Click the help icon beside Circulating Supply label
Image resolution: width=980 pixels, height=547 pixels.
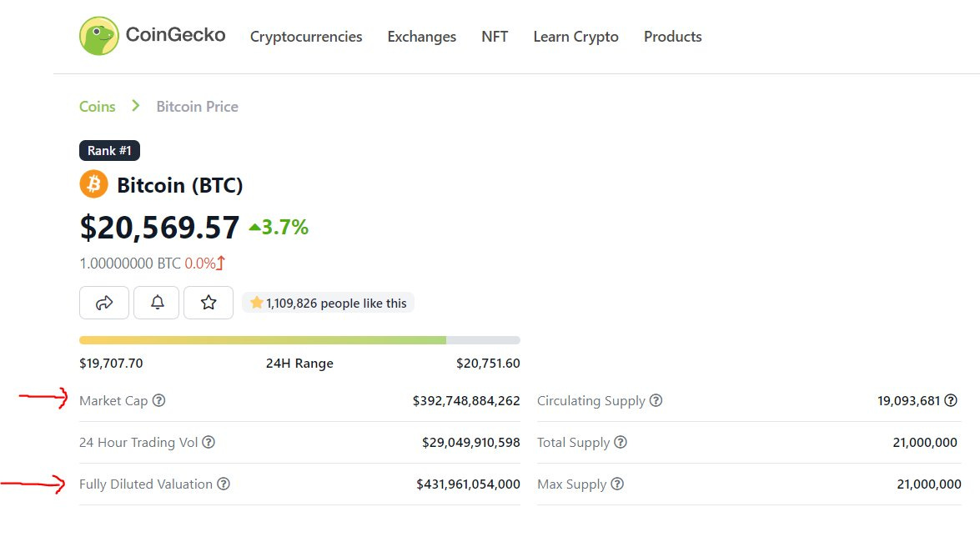point(656,400)
